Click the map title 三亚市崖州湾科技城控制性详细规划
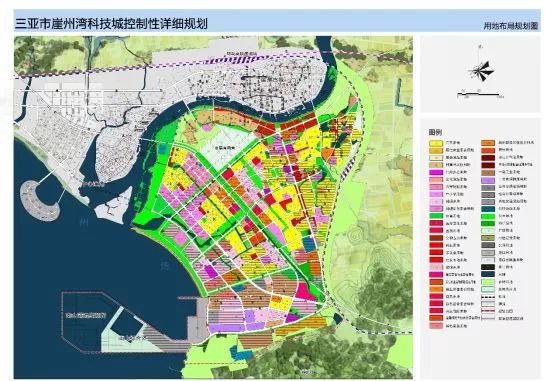 pyautogui.click(x=111, y=23)
